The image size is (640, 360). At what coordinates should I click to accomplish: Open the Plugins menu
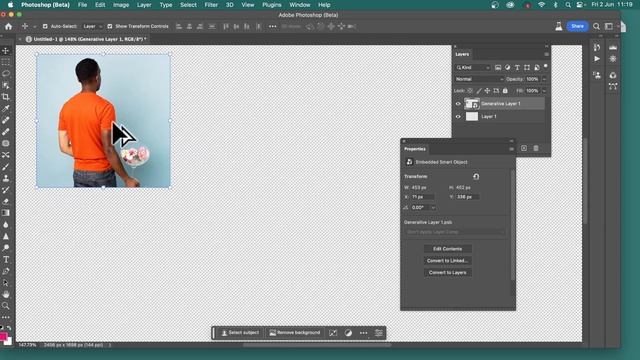pos(272,5)
